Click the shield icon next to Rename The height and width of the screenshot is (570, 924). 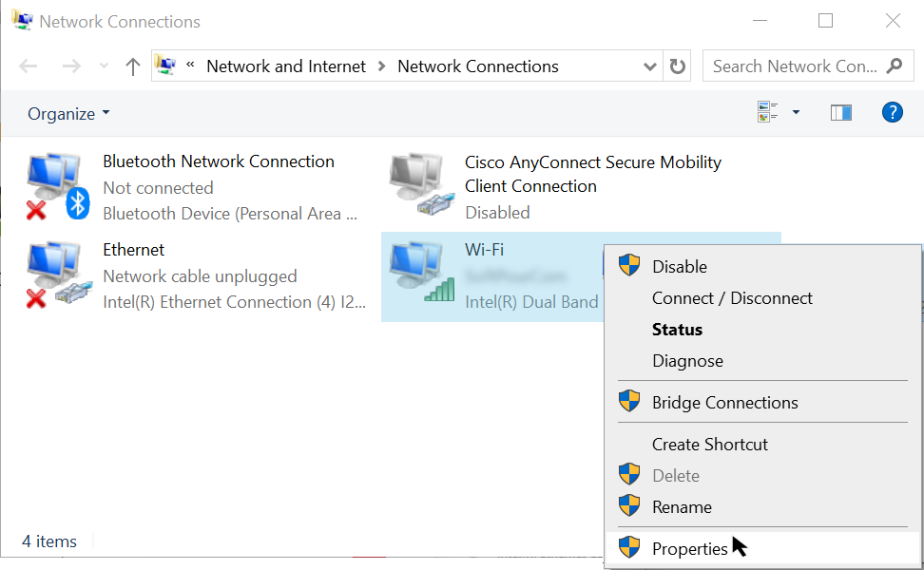click(x=629, y=505)
